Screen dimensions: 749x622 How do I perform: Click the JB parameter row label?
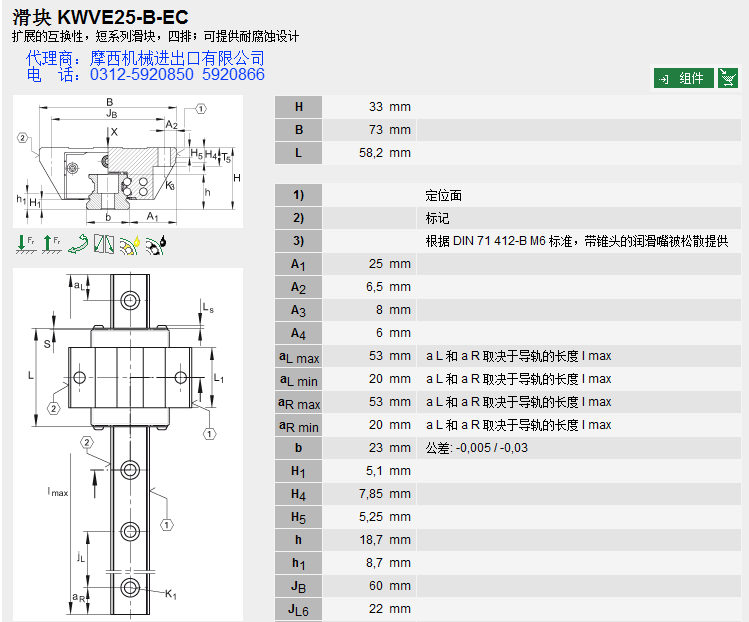pos(298,586)
